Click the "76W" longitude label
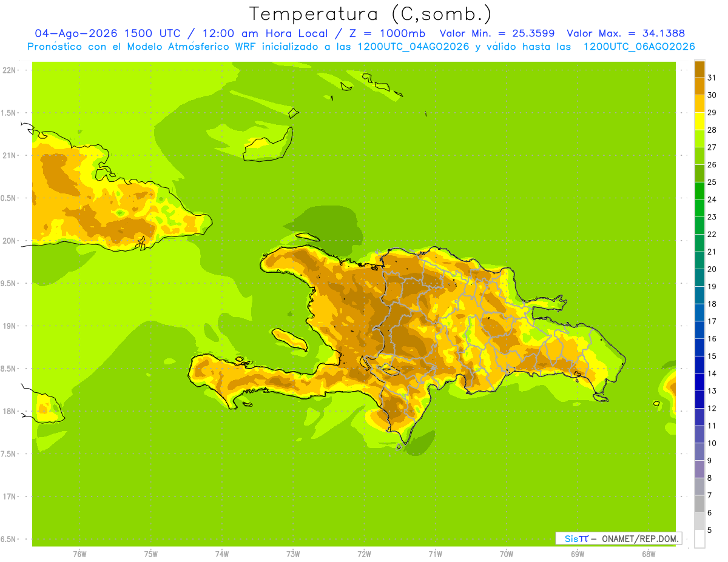This screenshot has height=562, width=728. [79, 554]
